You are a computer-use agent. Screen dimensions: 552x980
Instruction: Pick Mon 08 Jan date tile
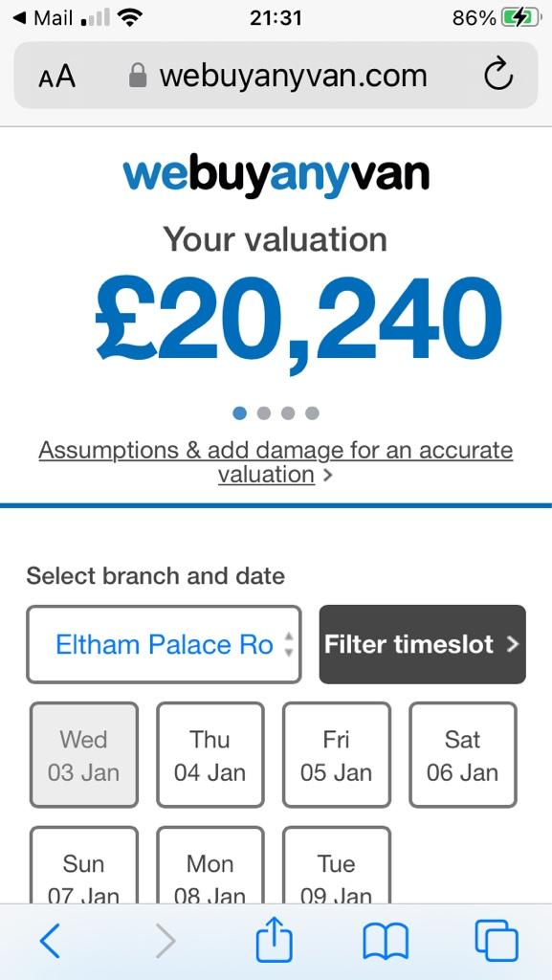[210, 865]
